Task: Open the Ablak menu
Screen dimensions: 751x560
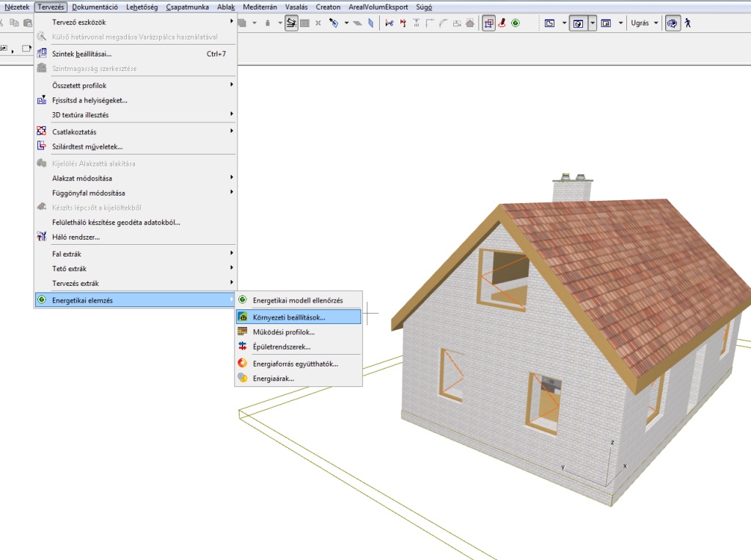Action: click(x=226, y=7)
